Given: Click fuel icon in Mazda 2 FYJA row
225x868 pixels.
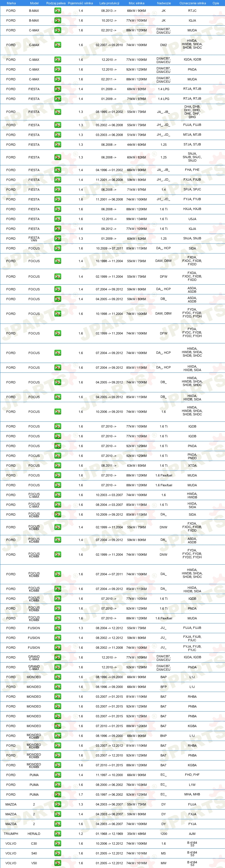Looking at the screenshot, I should pos(58,824).
